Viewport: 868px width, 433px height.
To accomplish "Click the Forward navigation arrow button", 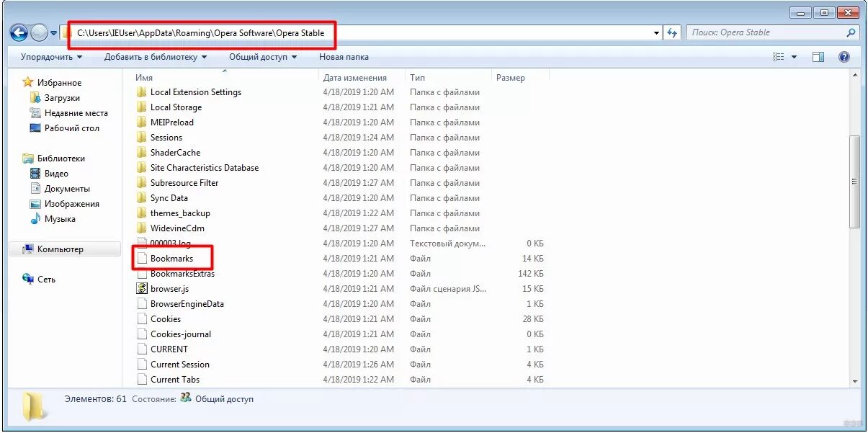I will (x=38, y=32).
